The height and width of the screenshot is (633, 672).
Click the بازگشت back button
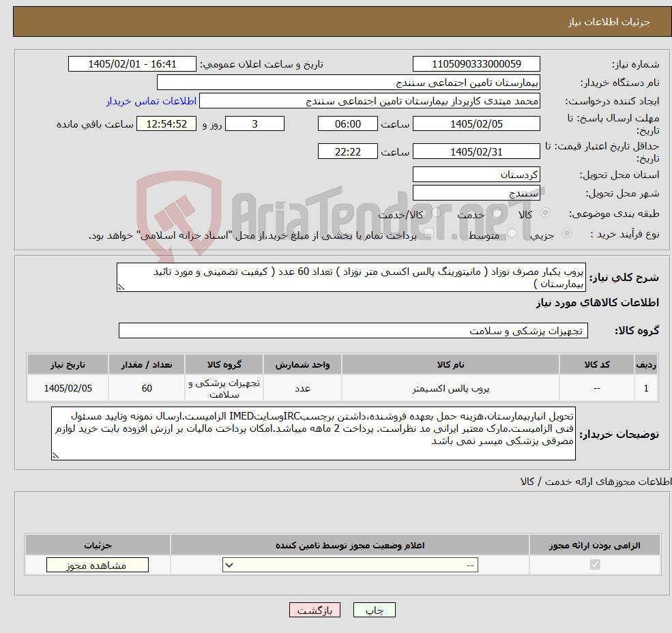pyautogui.click(x=315, y=610)
